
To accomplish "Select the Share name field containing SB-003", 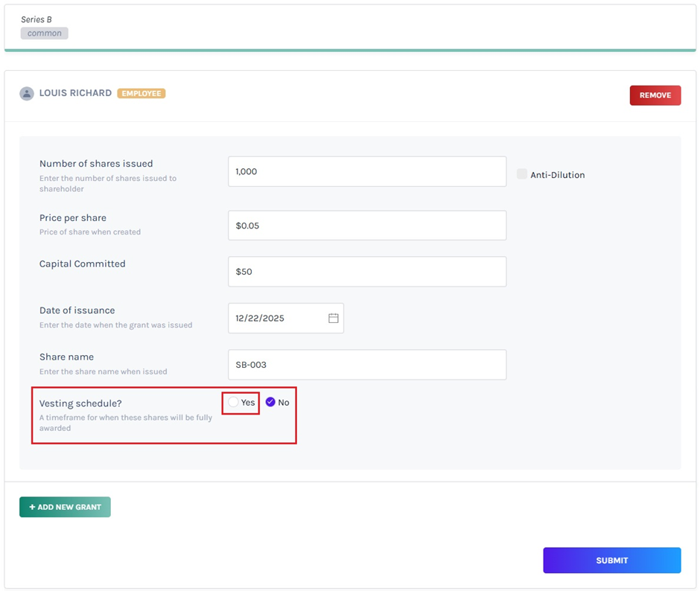I will [366, 365].
